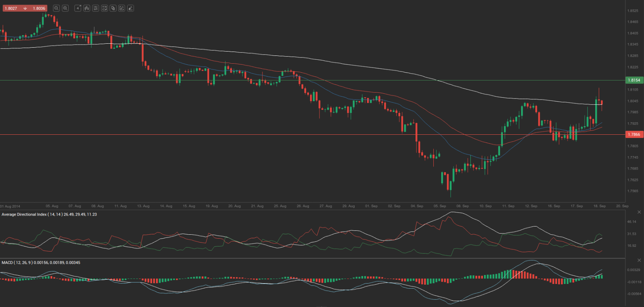Select the pencil edit drawing tool
This screenshot has width=644, height=307.
[122, 8]
